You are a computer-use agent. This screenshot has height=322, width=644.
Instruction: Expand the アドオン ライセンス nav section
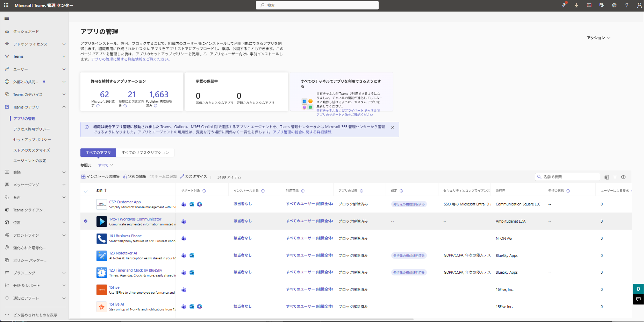64,44
